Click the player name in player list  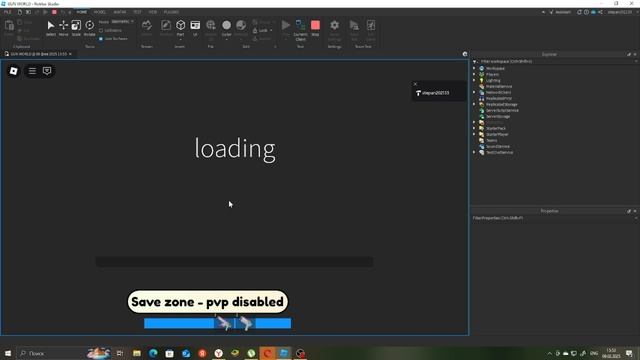pos(436,93)
